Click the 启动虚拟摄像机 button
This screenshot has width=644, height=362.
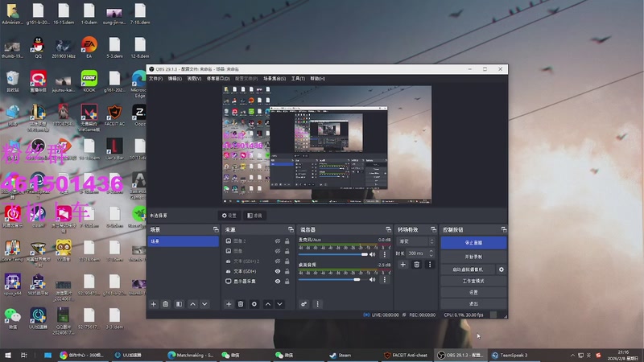point(468,269)
